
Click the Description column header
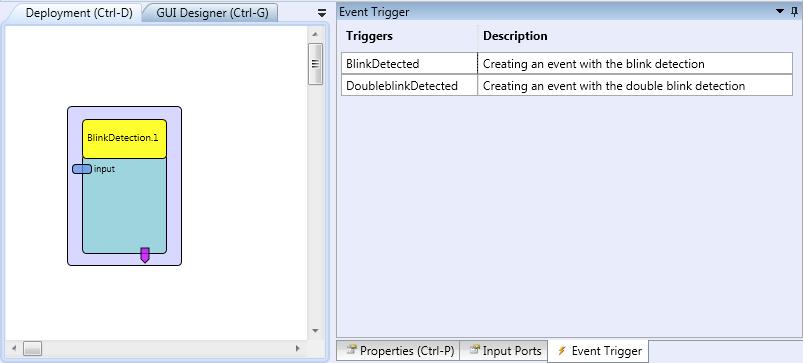tap(515, 36)
